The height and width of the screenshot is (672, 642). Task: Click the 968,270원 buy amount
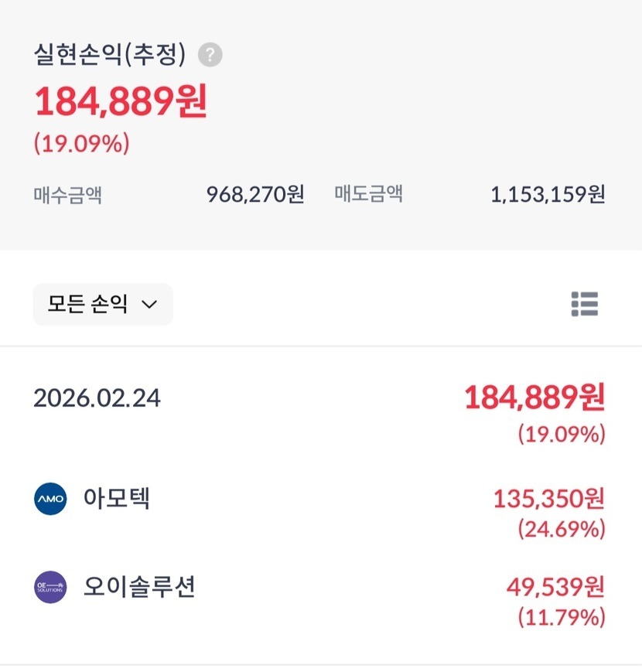[x=255, y=194]
